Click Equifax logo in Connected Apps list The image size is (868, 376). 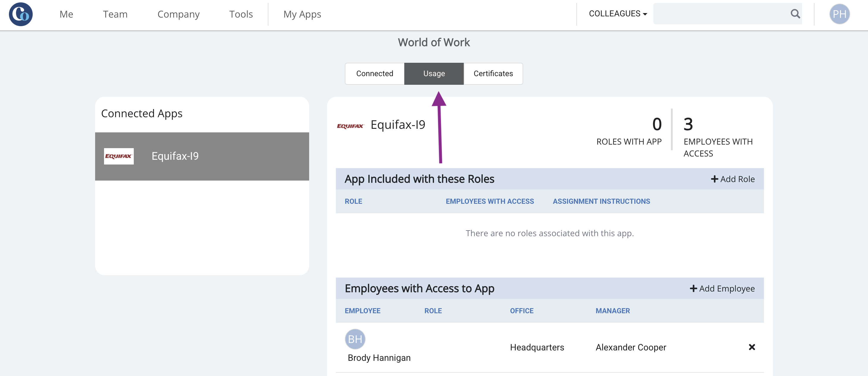pos(119,156)
